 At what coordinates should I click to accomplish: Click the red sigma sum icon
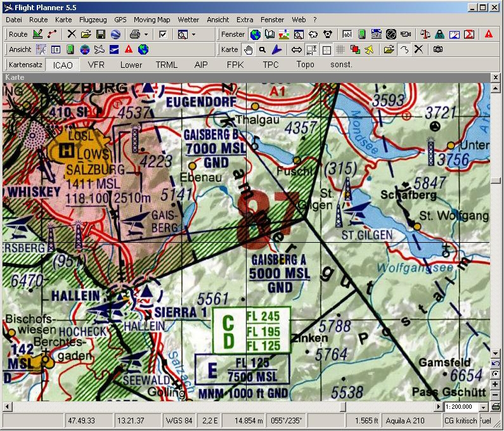(x=469, y=34)
